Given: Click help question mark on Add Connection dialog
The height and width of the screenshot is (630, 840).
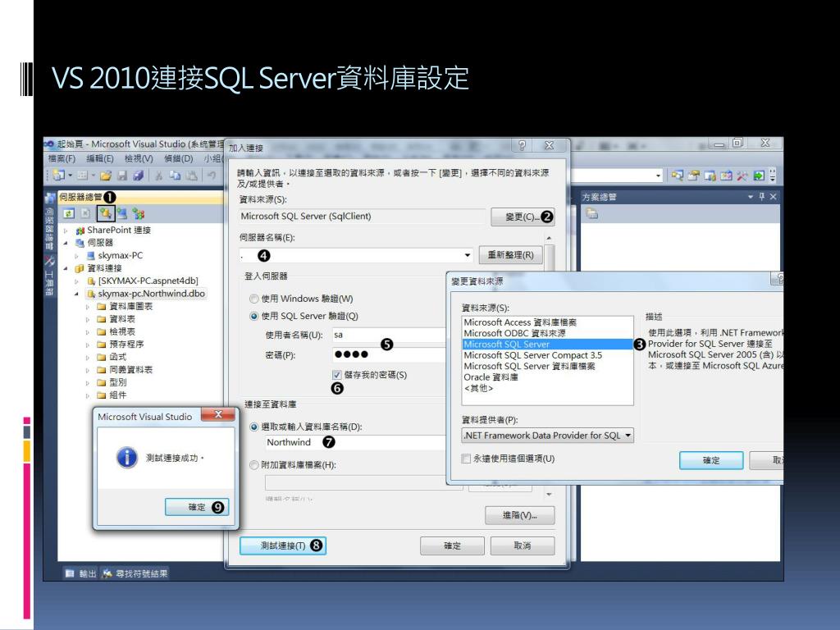Looking at the screenshot, I should tap(522, 145).
